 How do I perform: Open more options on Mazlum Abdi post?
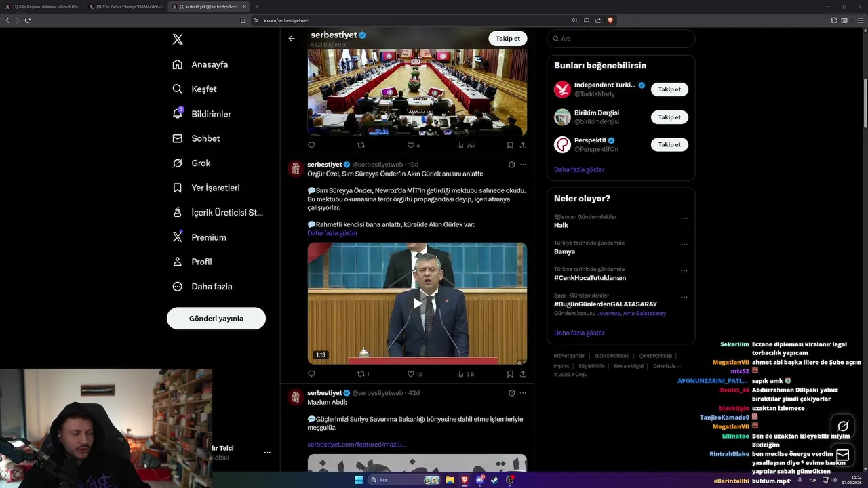(523, 392)
